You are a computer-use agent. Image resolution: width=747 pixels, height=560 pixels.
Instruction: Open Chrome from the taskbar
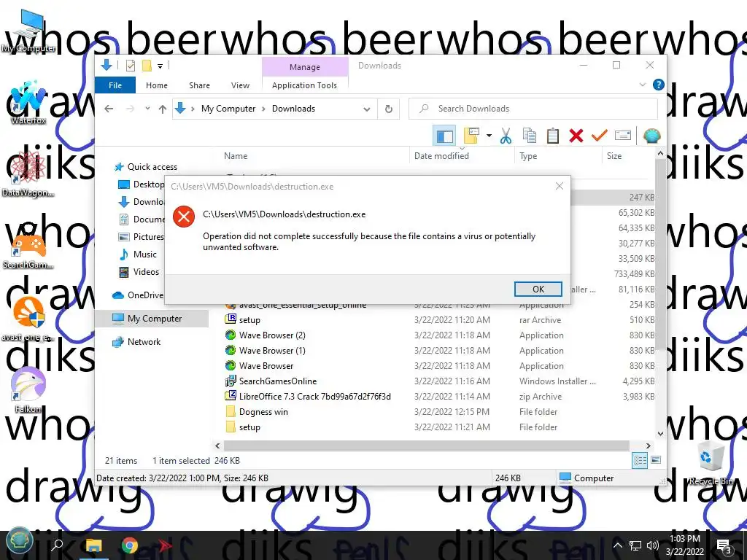[129, 545]
